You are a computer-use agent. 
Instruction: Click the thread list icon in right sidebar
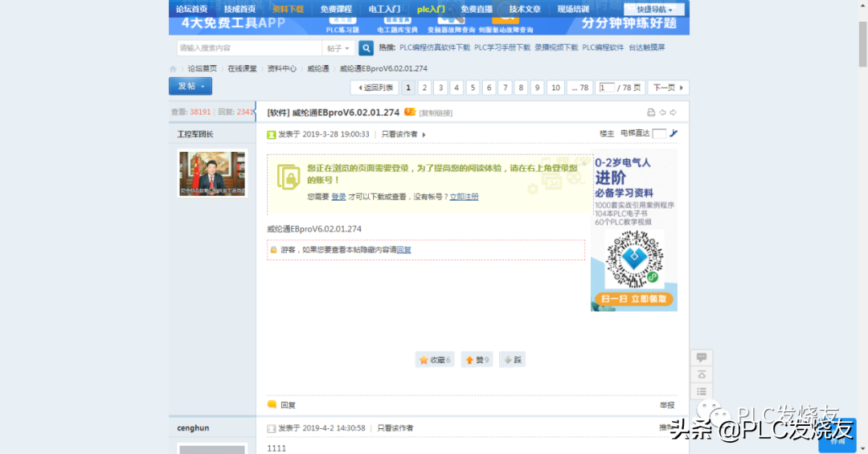(702, 392)
